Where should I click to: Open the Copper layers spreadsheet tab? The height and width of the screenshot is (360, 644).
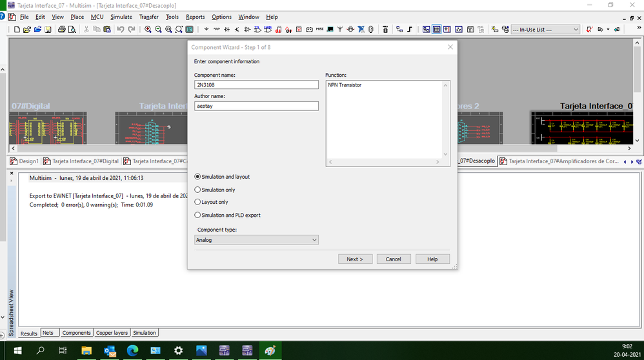pyautogui.click(x=112, y=333)
